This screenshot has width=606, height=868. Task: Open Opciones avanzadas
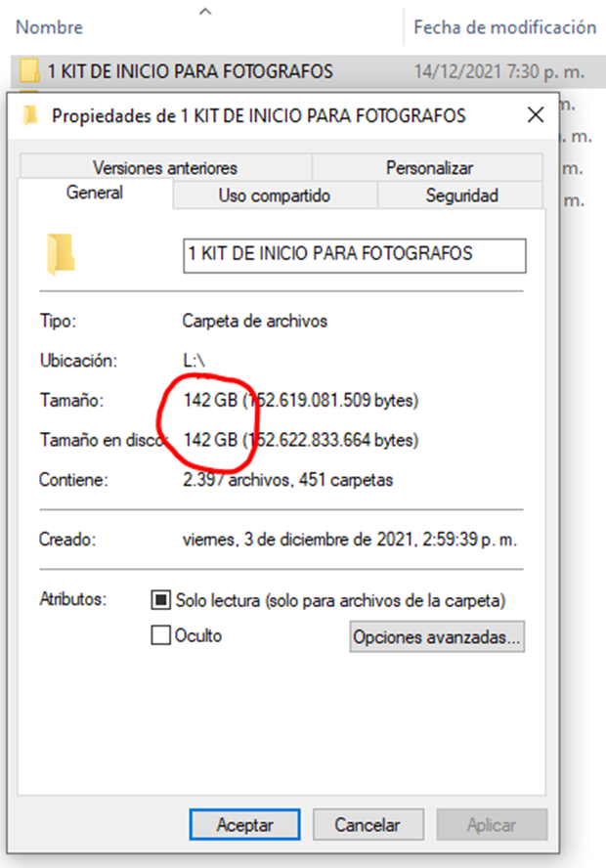(437, 636)
